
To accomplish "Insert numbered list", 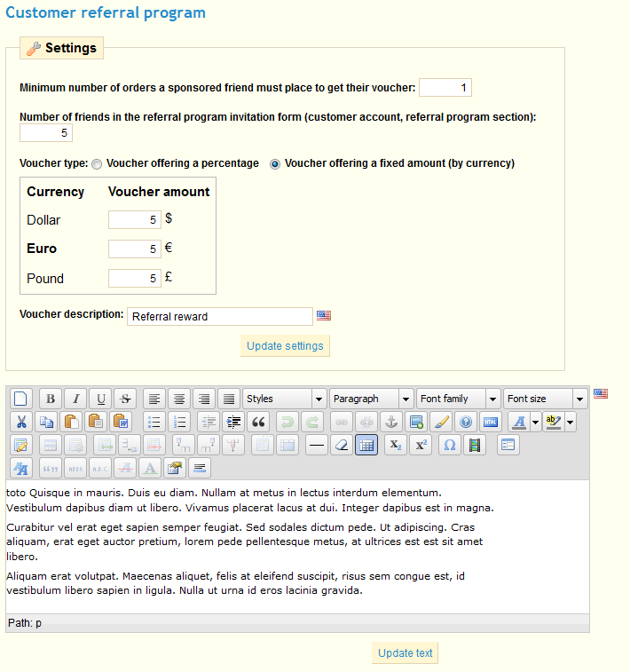I will pyautogui.click(x=179, y=423).
